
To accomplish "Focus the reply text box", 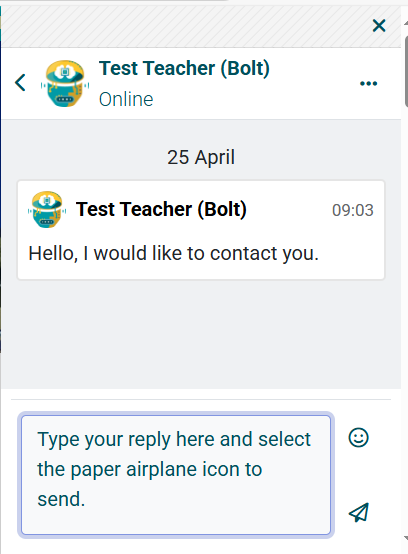I will click(x=176, y=475).
